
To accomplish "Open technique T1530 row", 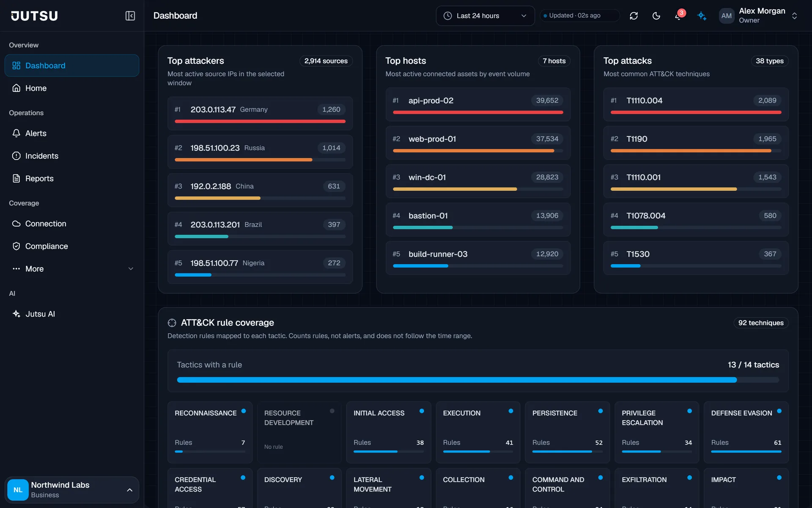I will click(x=696, y=258).
